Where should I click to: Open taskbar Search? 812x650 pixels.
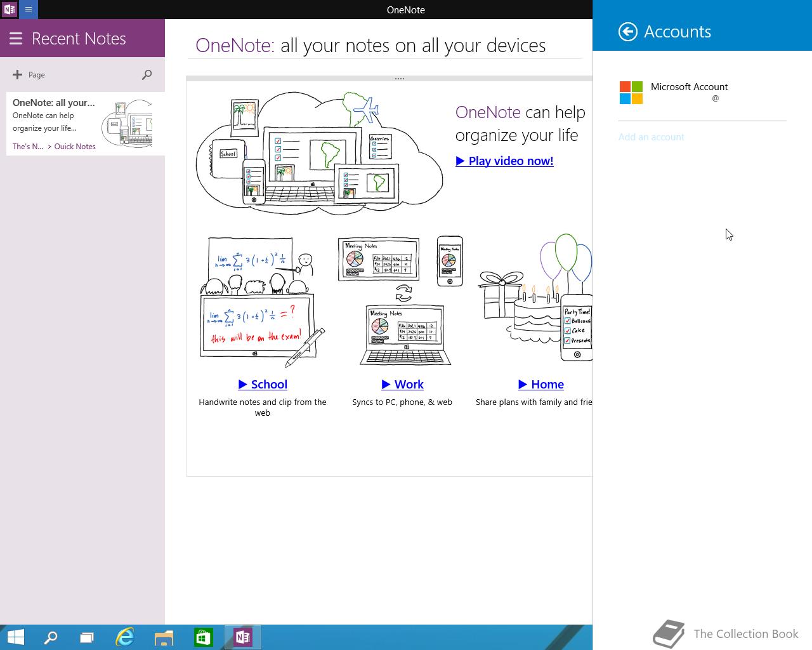tap(51, 637)
